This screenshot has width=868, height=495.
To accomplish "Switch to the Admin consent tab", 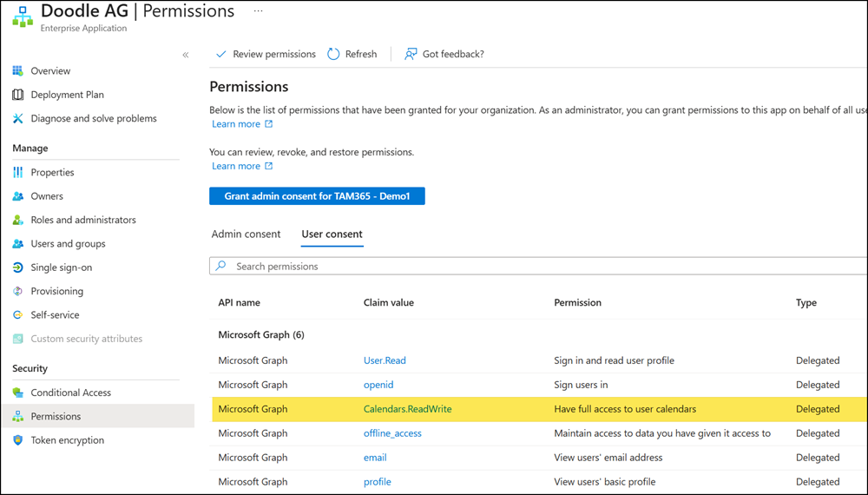I will point(246,234).
